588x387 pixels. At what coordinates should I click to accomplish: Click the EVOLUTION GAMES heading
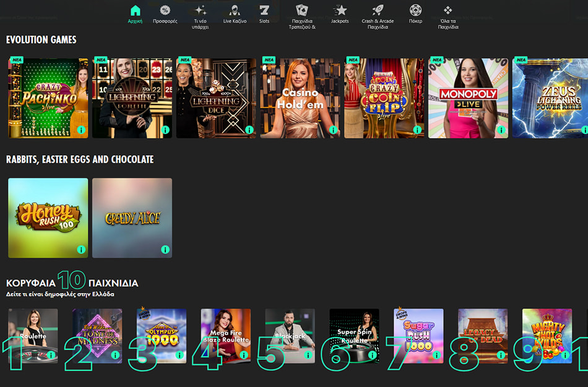coord(41,40)
